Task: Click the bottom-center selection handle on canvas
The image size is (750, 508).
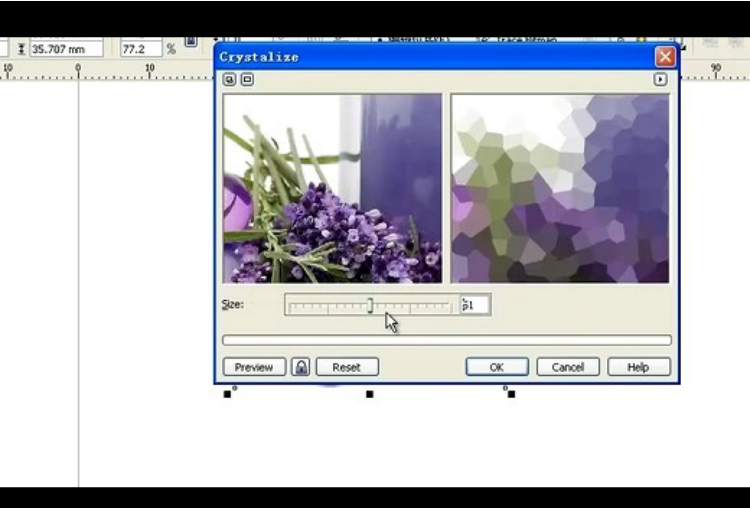Action: tap(369, 394)
